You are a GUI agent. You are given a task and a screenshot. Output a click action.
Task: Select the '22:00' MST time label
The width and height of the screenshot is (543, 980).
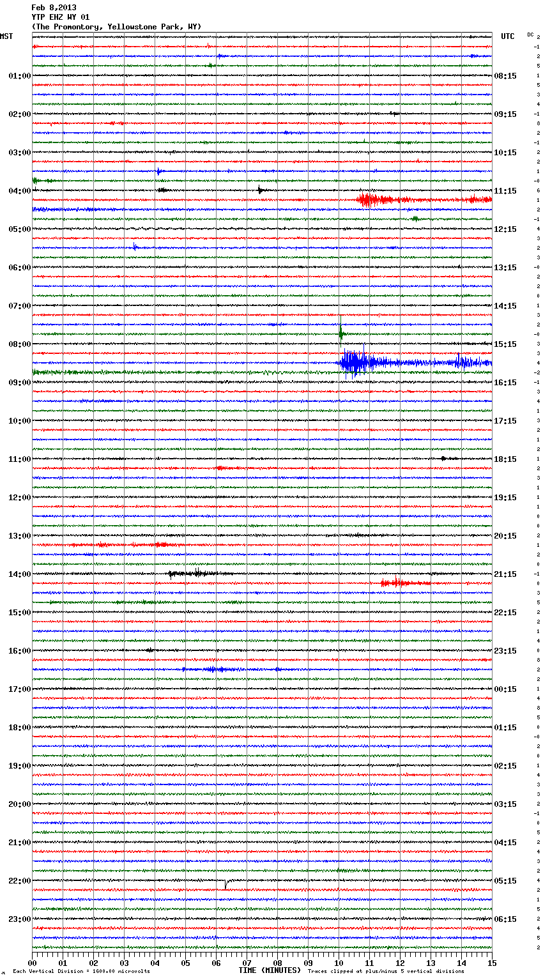(x=20, y=881)
